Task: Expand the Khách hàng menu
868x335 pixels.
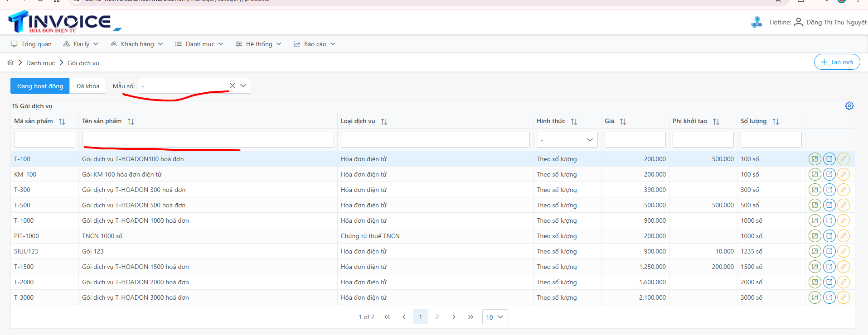Action: [136, 44]
